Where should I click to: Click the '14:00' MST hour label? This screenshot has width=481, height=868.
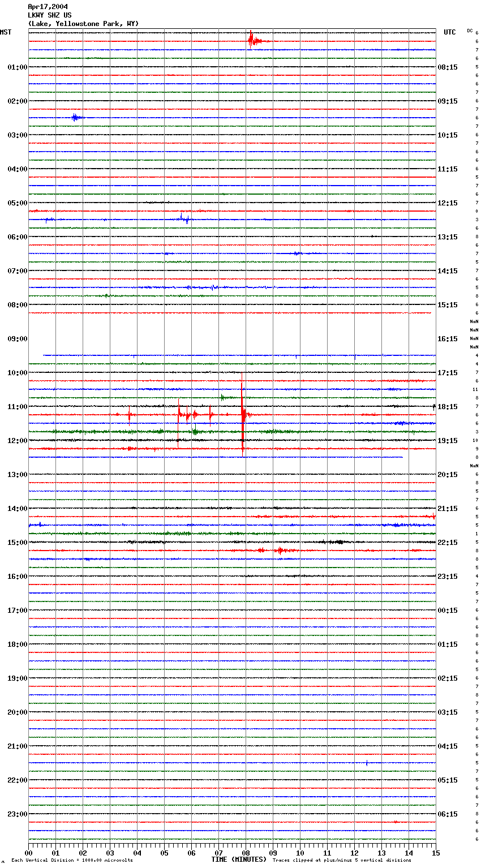coord(18,509)
